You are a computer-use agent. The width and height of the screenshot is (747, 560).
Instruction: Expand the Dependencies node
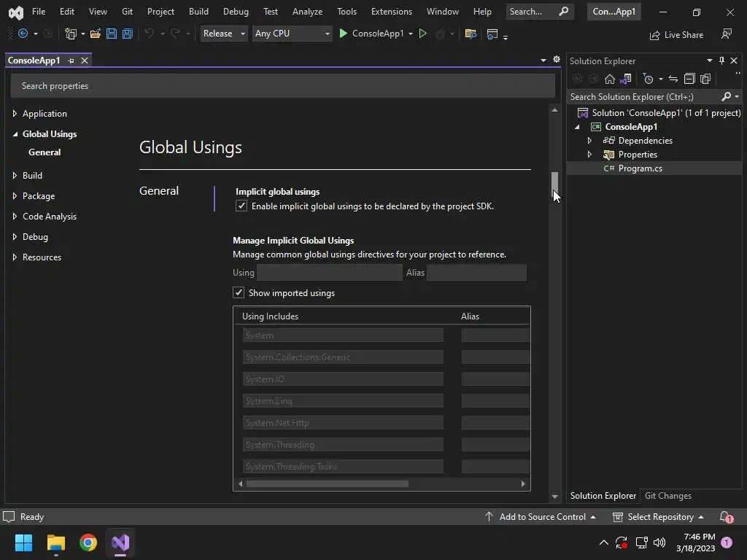589,141
